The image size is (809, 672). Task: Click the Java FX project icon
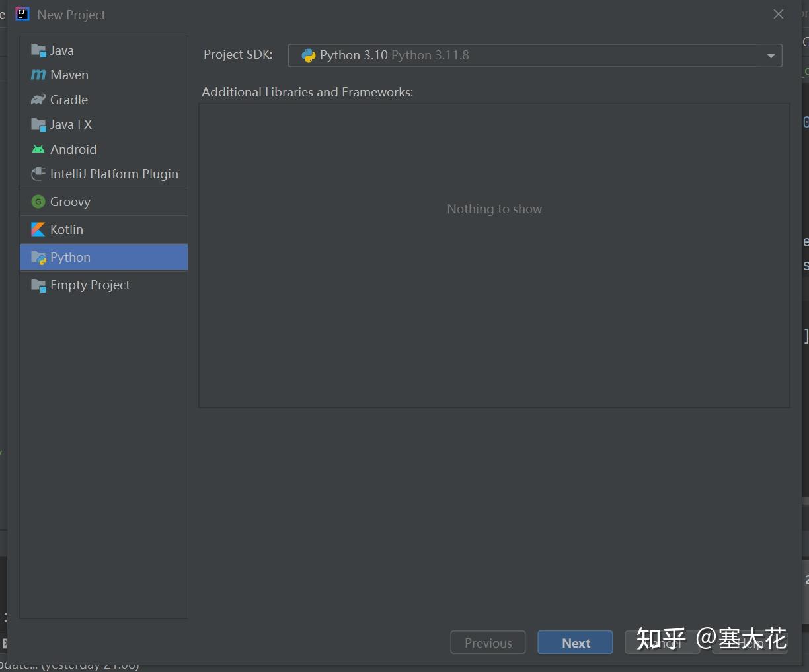click(x=38, y=124)
